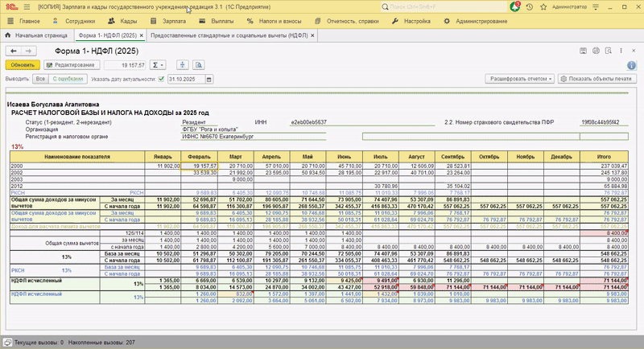644x349 pixels.
Task: Open the Настройка menu
Action: (x=411, y=21)
